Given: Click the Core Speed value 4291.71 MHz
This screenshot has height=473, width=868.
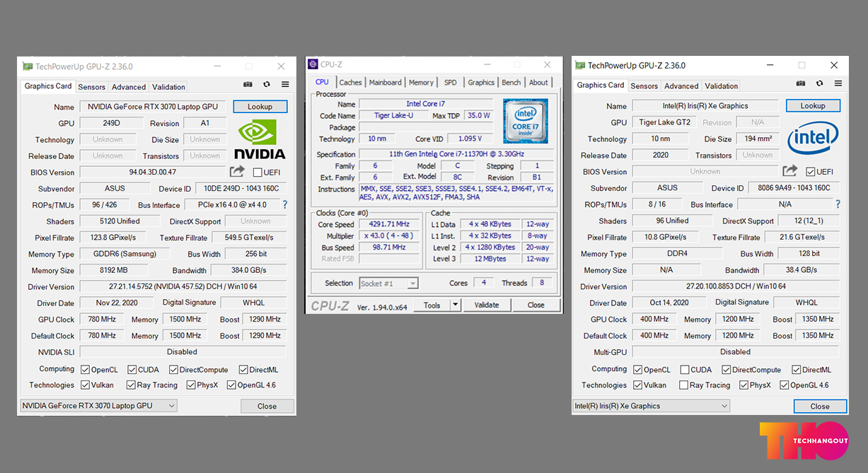Looking at the screenshot, I should tap(390, 224).
